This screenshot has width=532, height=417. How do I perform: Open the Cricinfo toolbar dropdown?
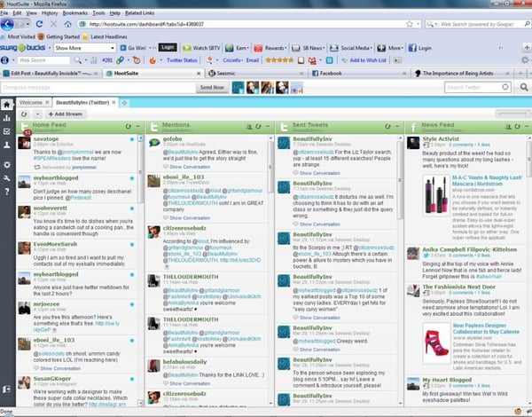[233, 60]
